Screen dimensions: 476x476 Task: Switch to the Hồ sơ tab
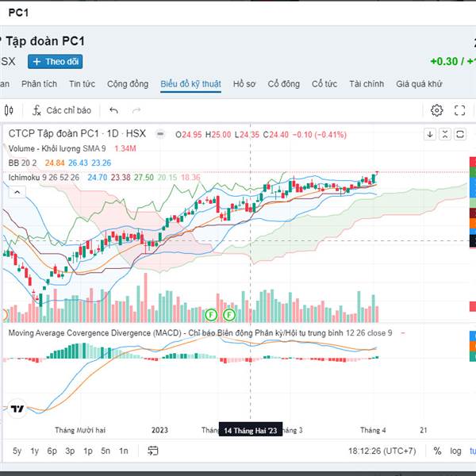(x=244, y=84)
